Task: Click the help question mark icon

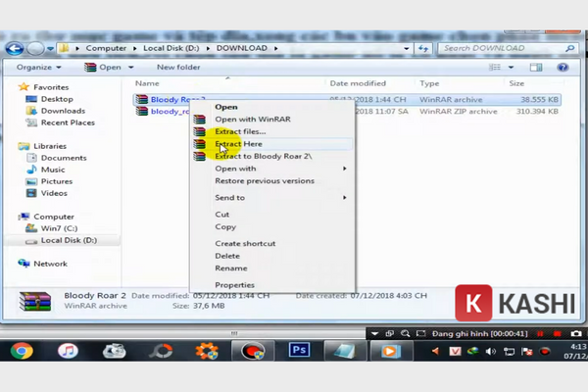Action: (563, 68)
